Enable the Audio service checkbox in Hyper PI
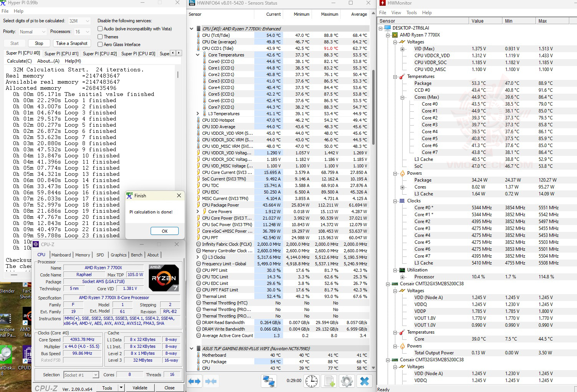 [100, 29]
